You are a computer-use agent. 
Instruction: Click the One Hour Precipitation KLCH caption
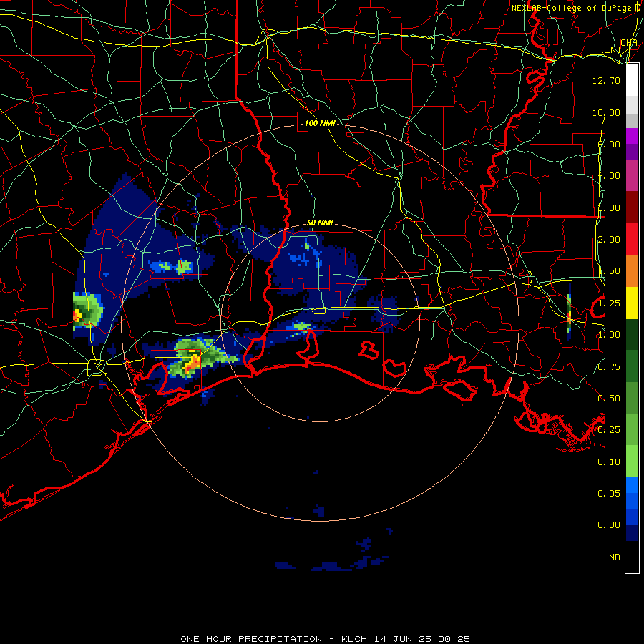point(326,639)
